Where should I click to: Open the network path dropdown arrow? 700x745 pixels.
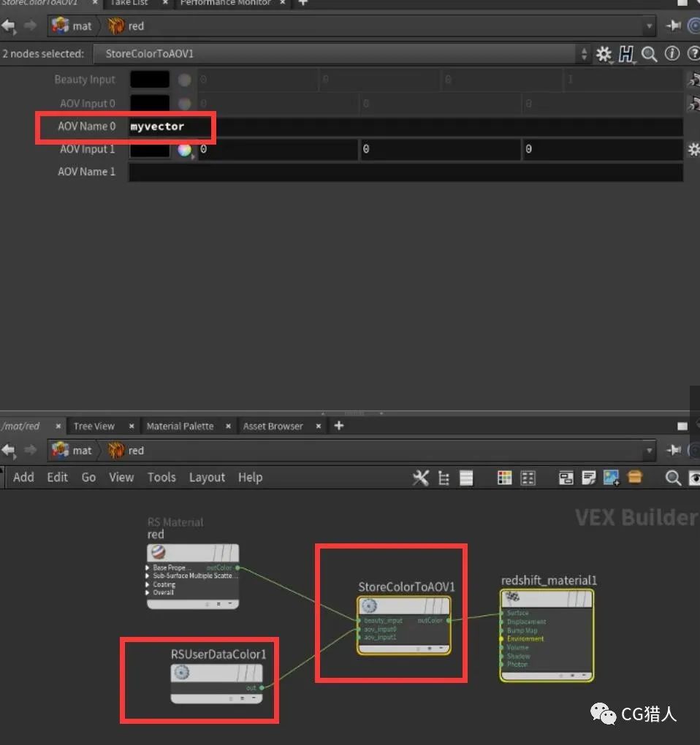(650, 26)
